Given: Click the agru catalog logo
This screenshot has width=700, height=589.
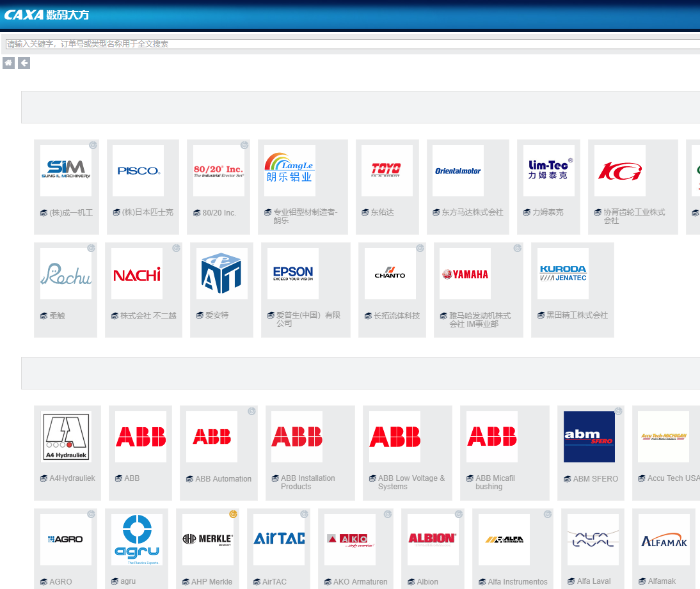Looking at the screenshot, I should [137, 540].
